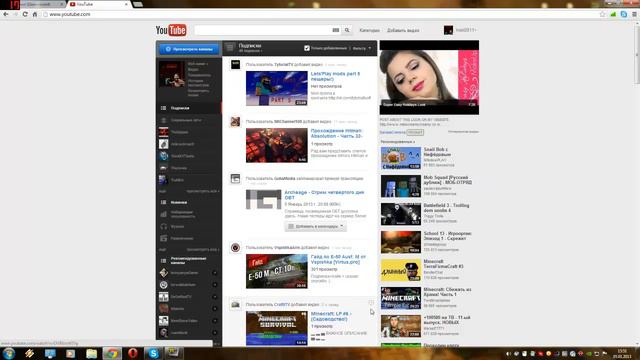This screenshot has height=360, width=640.
Task: Click the hide-item icon on the CraftTV feed row
Action: pyautogui.click(x=371, y=303)
